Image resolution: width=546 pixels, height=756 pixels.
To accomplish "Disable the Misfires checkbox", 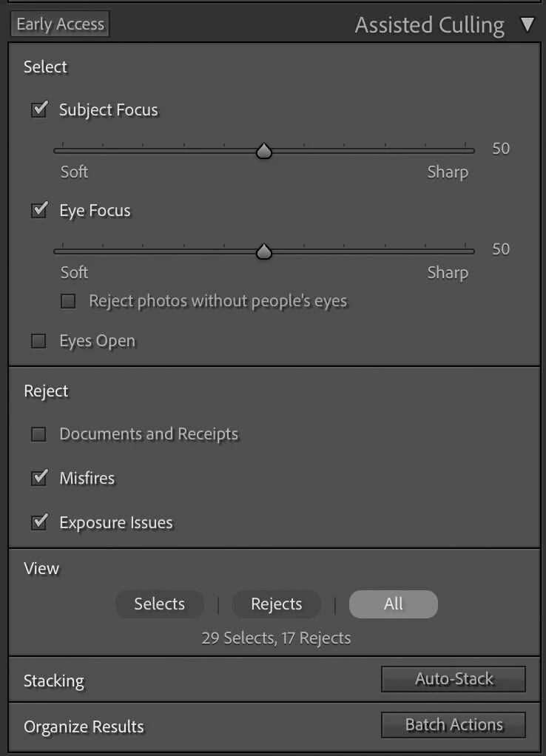I will coord(38,479).
